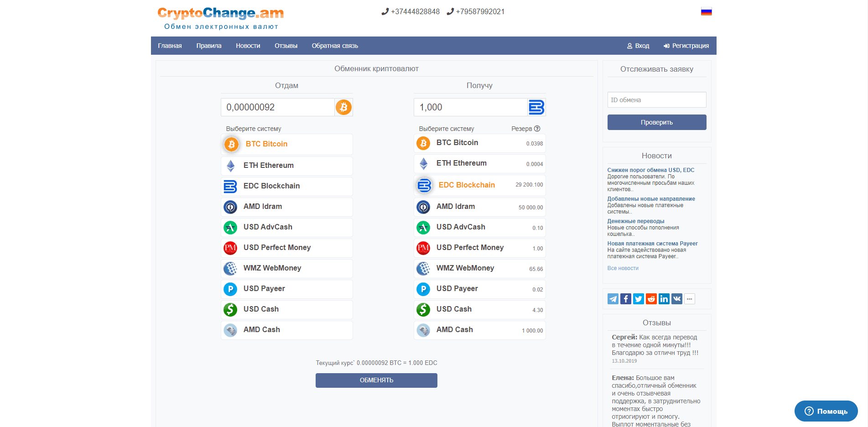868x427 pixels.
Task: Open the 'Помощь' help button
Action: click(x=826, y=411)
